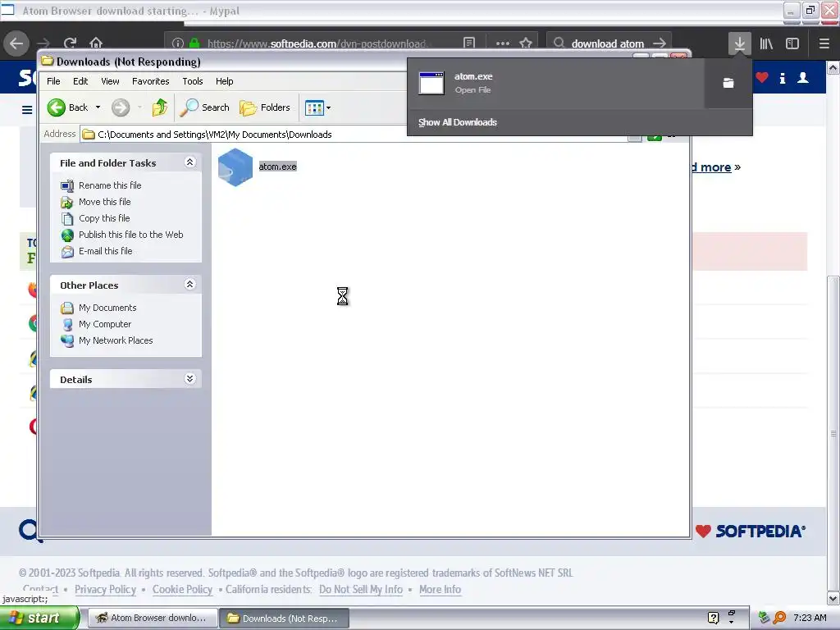The height and width of the screenshot is (630, 840).
Task: Click the Explorer Forward arrow button
Action: click(121, 107)
